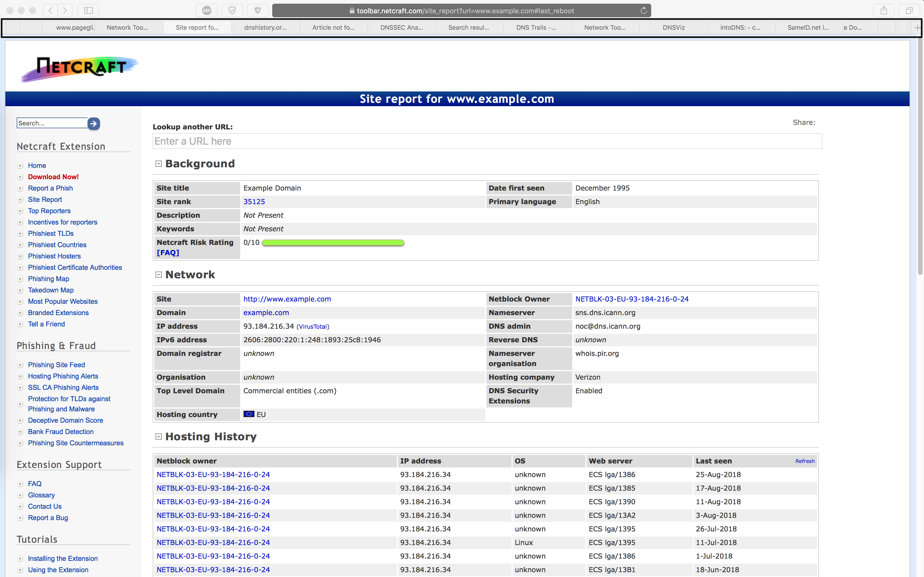The width and height of the screenshot is (924, 577).
Task: Click Refresh in Last seen column
Action: pos(805,461)
